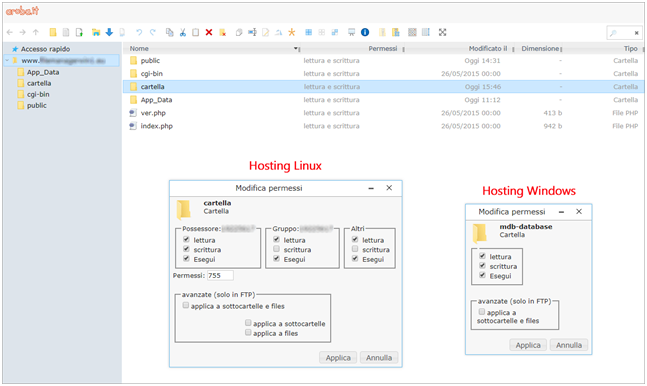Delete with the red X icon
Screen dimensions: 647x386
click(x=209, y=32)
